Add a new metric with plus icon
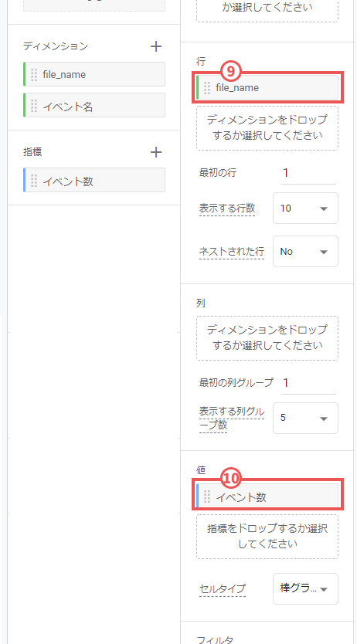357x644 pixels. 155,152
